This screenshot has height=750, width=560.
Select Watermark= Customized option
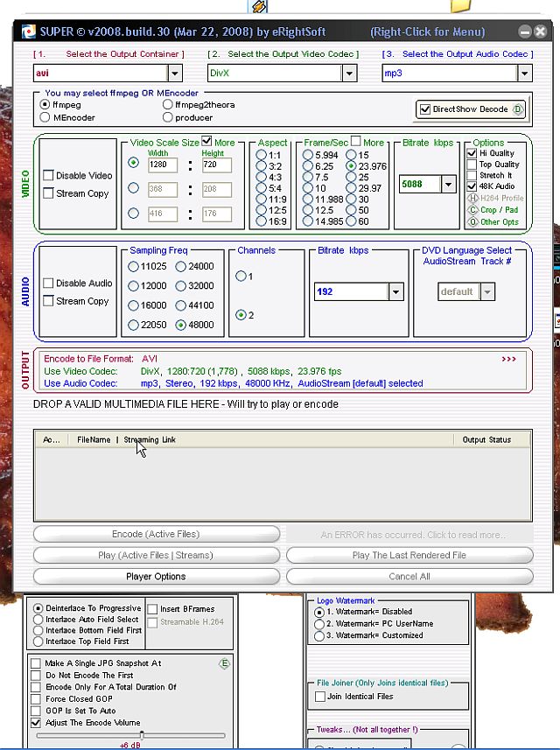click(x=319, y=635)
